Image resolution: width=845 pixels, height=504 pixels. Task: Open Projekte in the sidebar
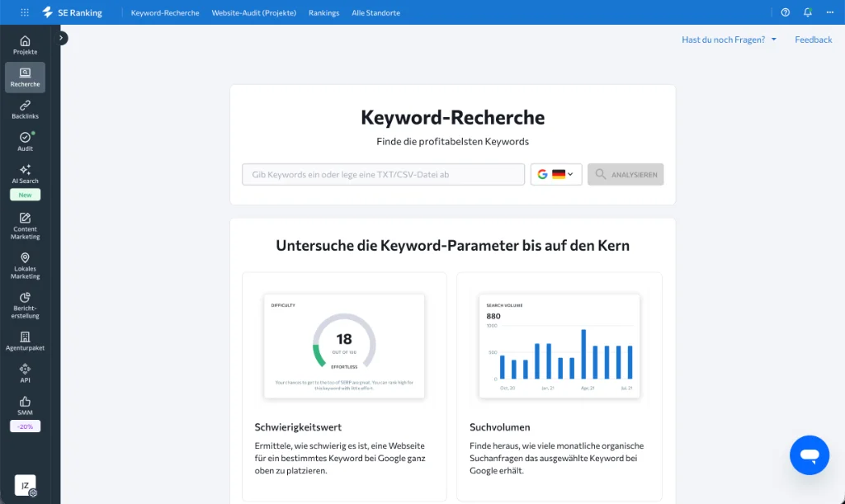pyautogui.click(x=26, y=45)
